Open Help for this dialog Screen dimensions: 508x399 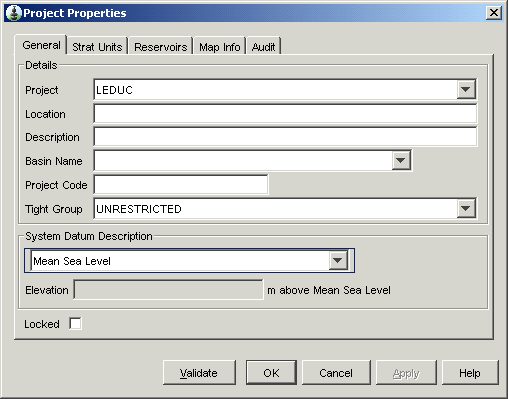470,373
